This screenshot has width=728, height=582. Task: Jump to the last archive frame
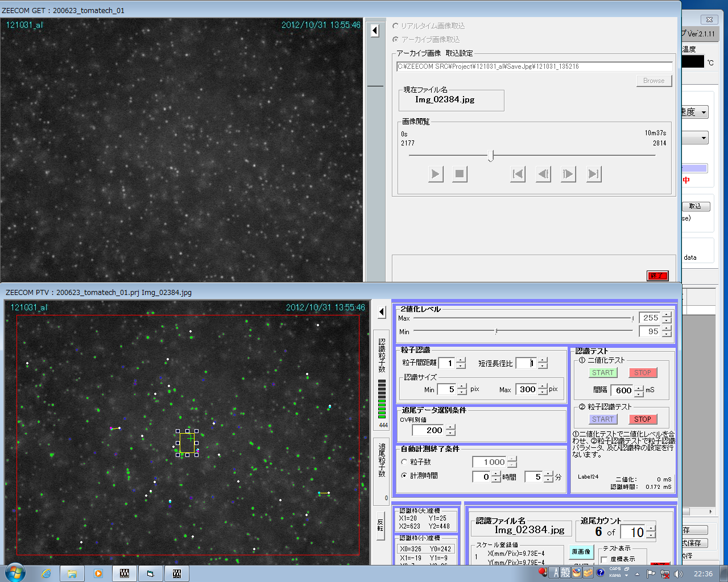pos(593,174)
